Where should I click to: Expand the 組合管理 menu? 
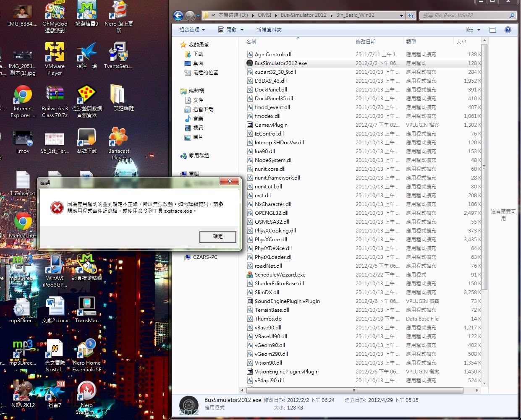tap(192, 30)
